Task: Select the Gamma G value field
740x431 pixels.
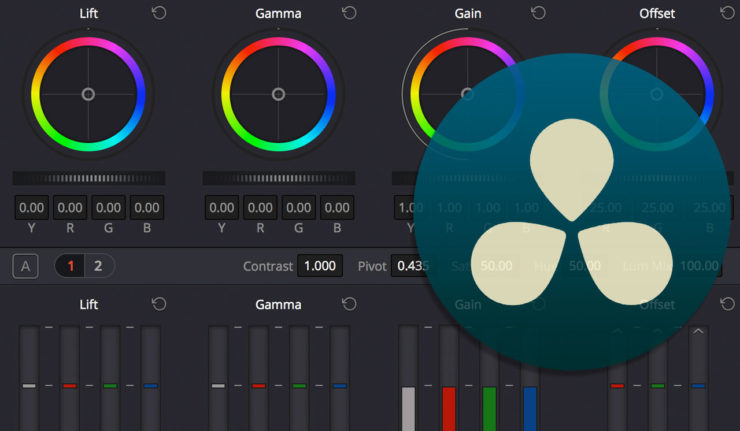Action: click(299, 208)
